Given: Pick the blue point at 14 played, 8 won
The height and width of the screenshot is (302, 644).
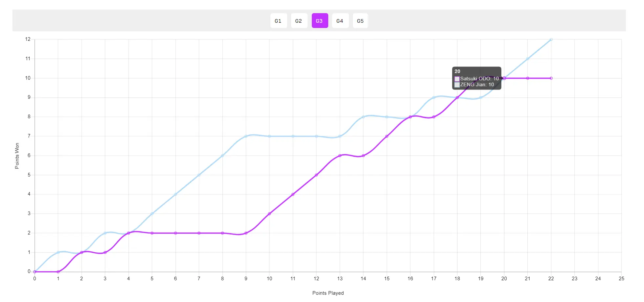Looking at the screenshot, I should click(x=363, y=117).
